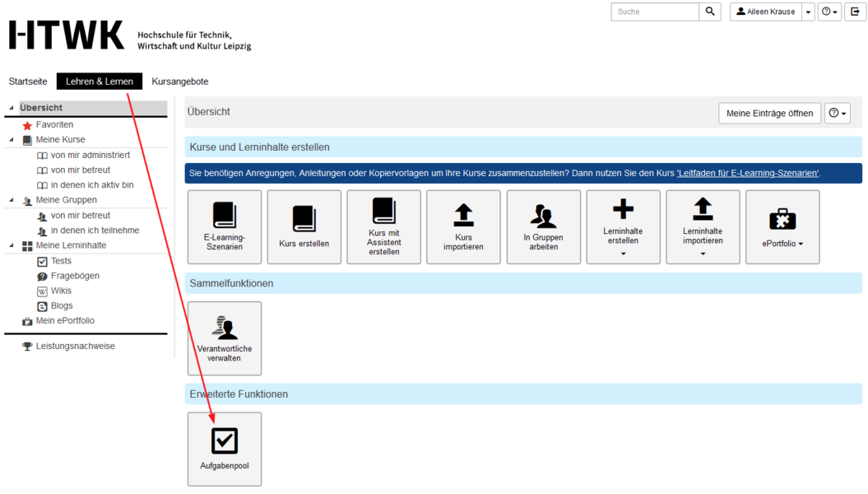Select 'von mir betreut' under Meine Gruppen
The width and height of the screenshot is (868, 494).
click(x=81, y=216)
